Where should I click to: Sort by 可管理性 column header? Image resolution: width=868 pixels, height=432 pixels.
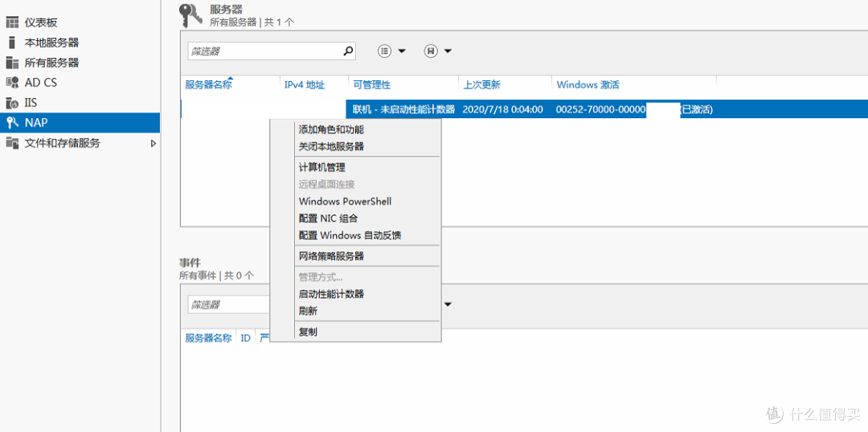point(371,85)
